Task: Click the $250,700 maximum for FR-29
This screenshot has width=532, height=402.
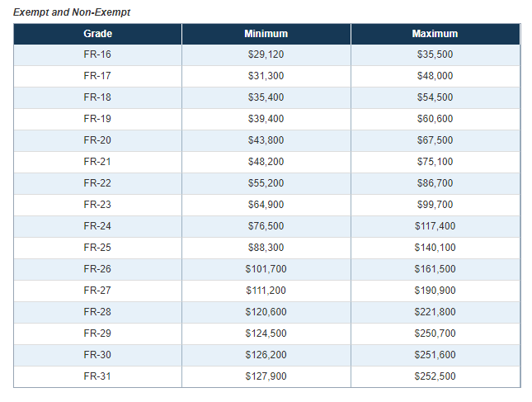Action: point(435,333)
